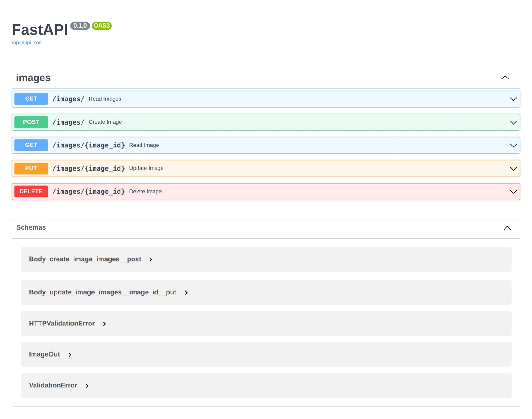
Task: Expand the POST Create Image chevron
Action: point(513,122)
